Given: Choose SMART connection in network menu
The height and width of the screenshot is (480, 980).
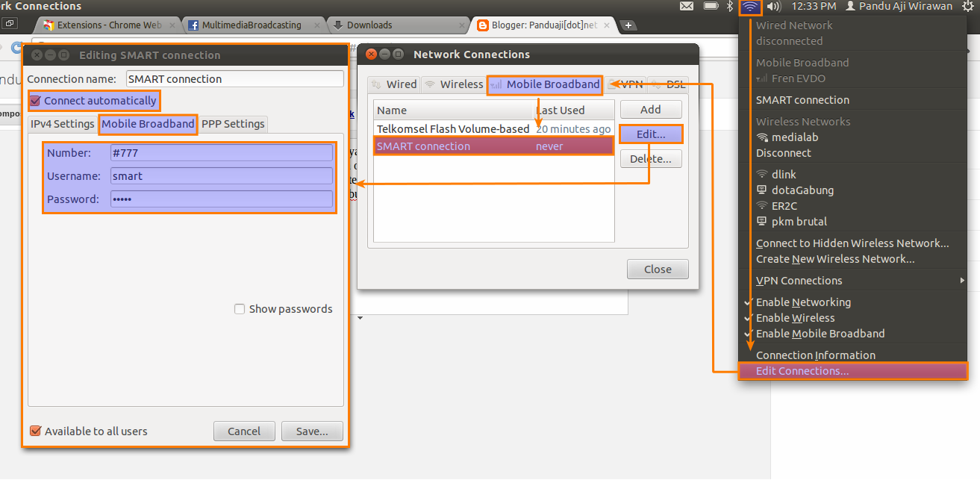Looking at the screenshot, I should (x=852, y=100).
